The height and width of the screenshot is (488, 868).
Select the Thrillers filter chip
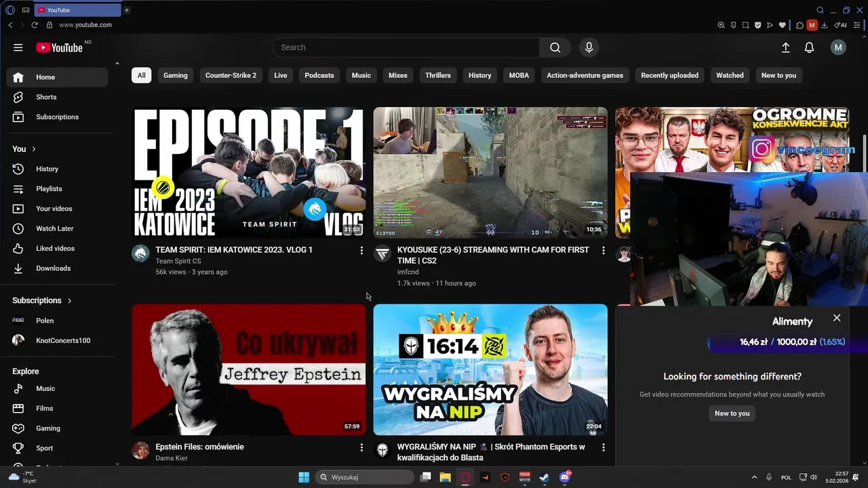coord(438,75)
